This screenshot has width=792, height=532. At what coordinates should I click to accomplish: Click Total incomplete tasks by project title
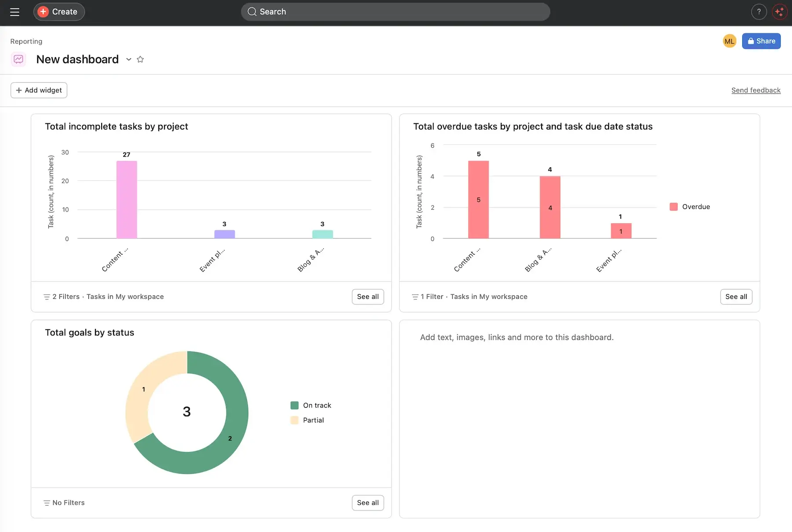point(117,127)
